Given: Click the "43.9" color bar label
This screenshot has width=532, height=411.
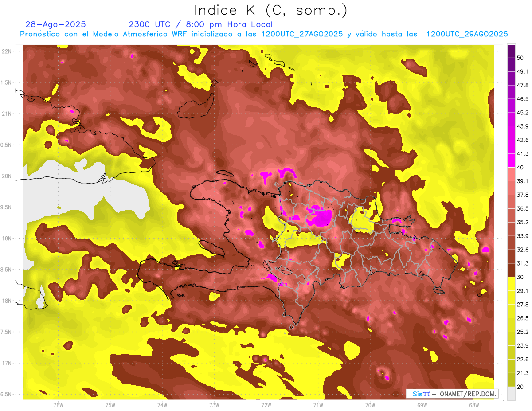Looking at the screenshot, I should tap(522, 126).
